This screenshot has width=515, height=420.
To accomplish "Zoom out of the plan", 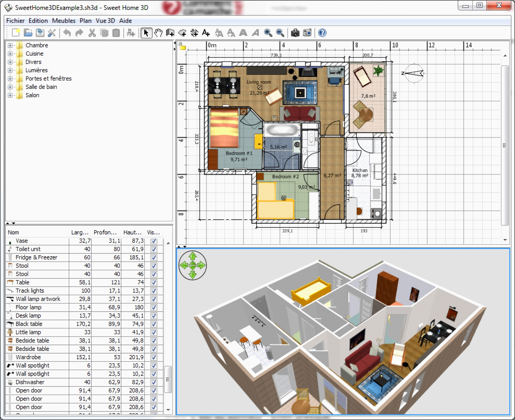I will [x=280, y=33].
